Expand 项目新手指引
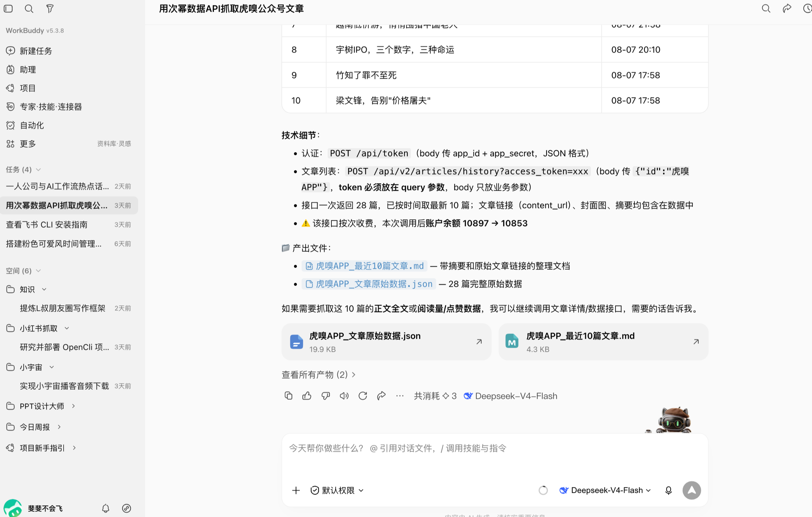This screenshot has width=812, height=517. pyautogui.click(x=74, y=448)
